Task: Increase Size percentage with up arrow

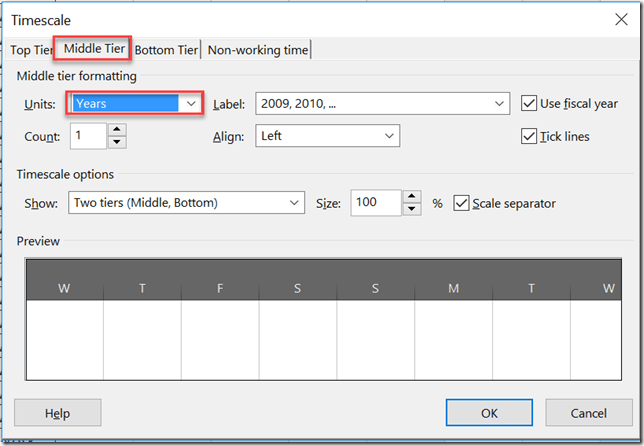Action: click(411, 197)
